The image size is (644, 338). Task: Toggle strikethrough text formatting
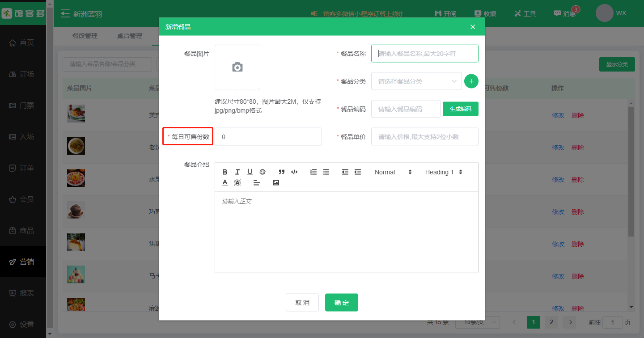click(263, 172)
